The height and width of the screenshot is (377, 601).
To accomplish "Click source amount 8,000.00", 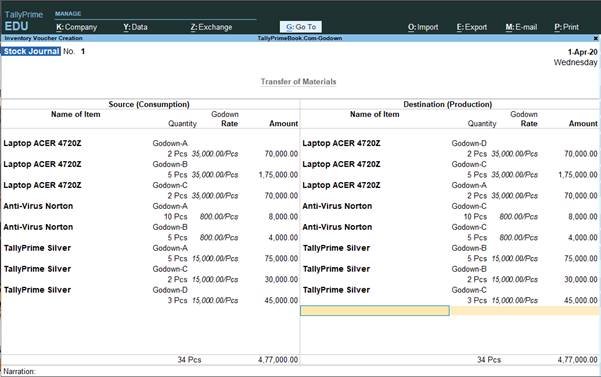I will [x=283, y=216].
